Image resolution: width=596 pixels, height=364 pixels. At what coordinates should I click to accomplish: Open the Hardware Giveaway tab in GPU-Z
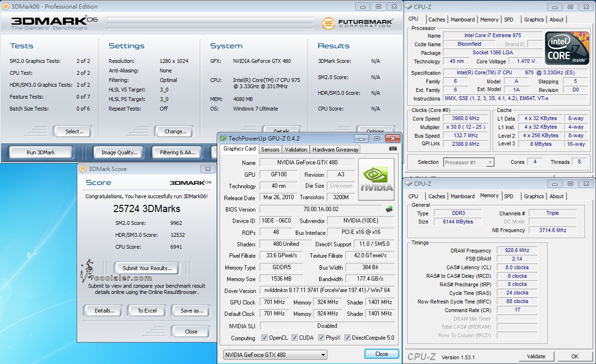335,149
